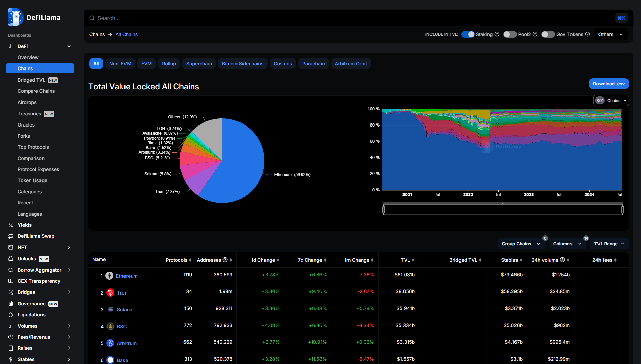This screenshot has width=641, height=364.
Task: Click the BSC chain logo
Action: tap(110, 326)
